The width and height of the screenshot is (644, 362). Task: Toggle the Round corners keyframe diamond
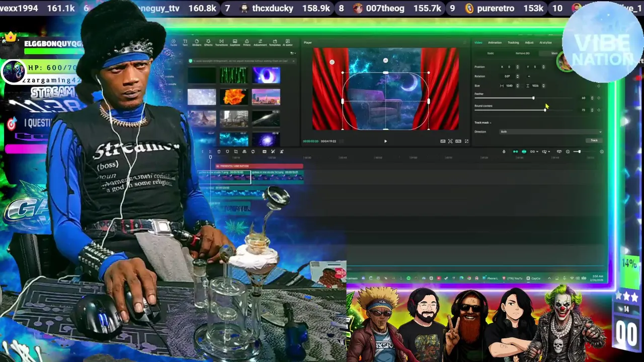pos(599,110)
